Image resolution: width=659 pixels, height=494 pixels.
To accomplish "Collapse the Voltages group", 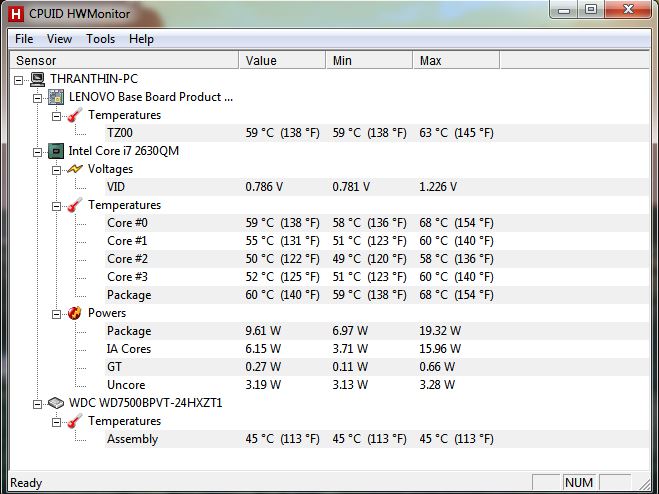I will [56, 170].
